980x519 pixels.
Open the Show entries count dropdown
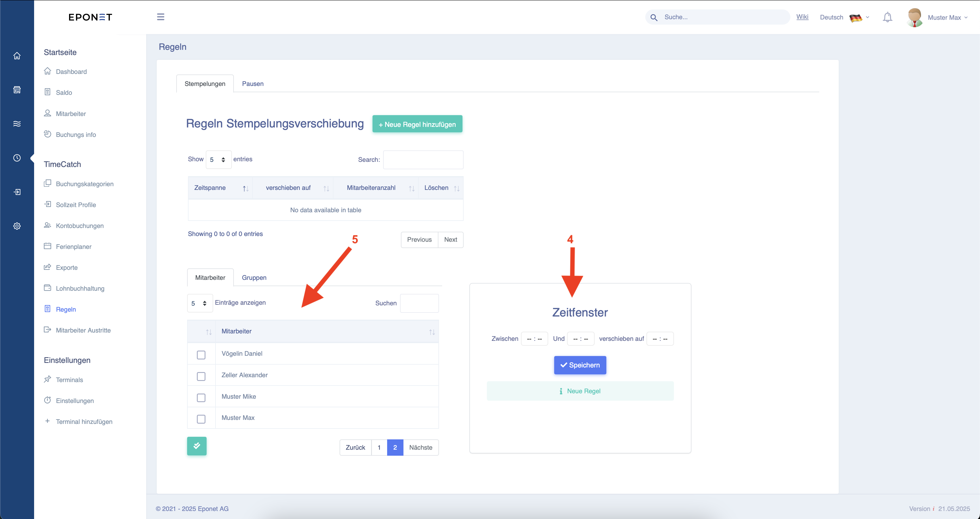[x=218, y=160]
